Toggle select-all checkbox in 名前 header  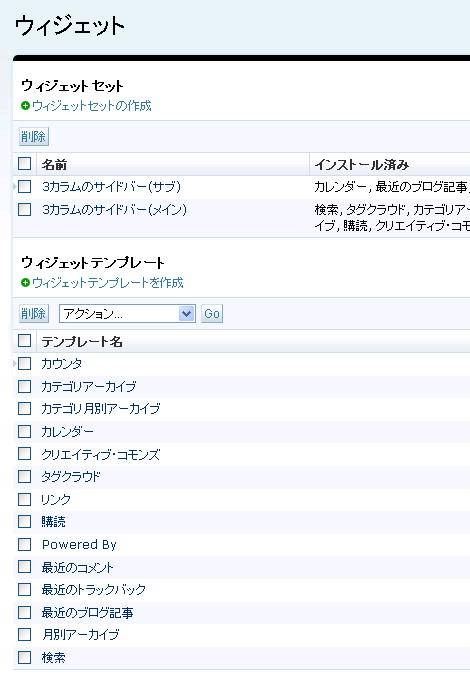(x=25, y=164)
